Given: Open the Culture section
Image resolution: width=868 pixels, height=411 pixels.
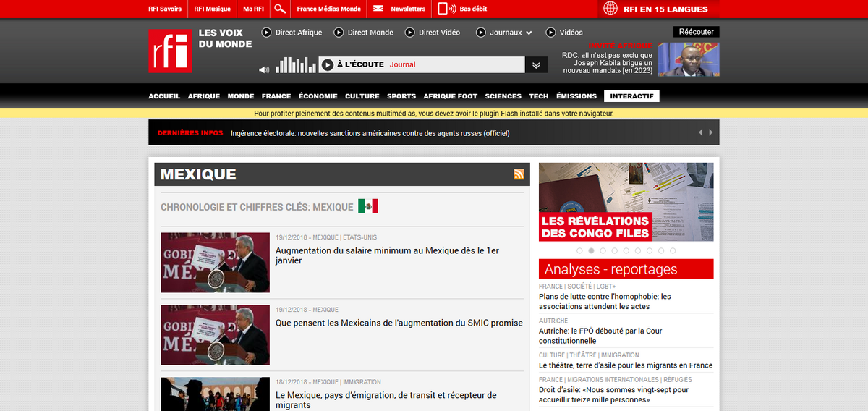Looking at the screenshot, I should coord(362,96).
